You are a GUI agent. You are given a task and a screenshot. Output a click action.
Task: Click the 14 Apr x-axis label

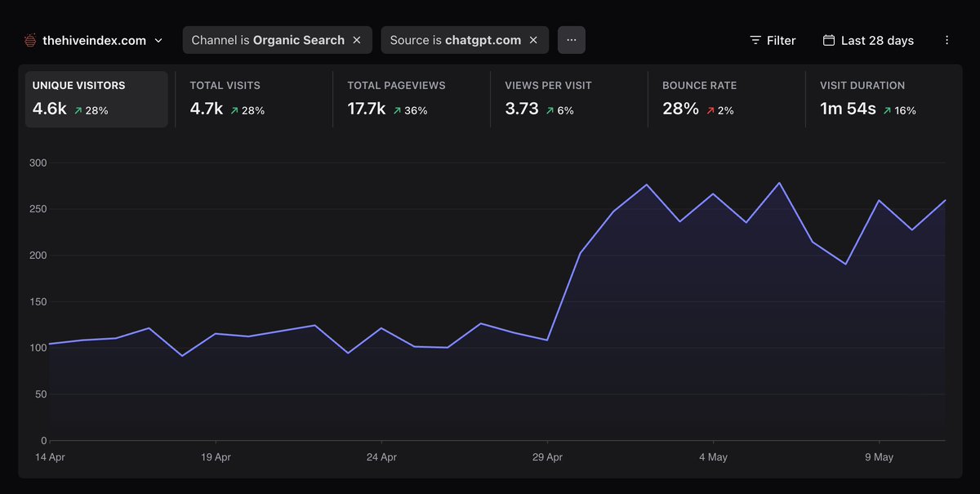coord(51,457)
